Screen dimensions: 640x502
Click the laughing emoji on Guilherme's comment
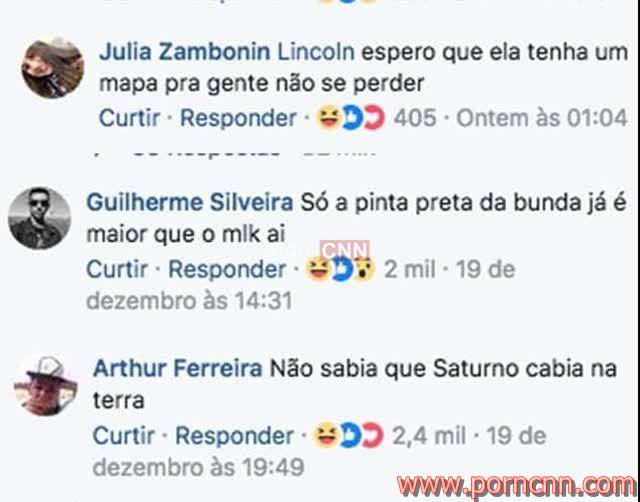point(317,270)
